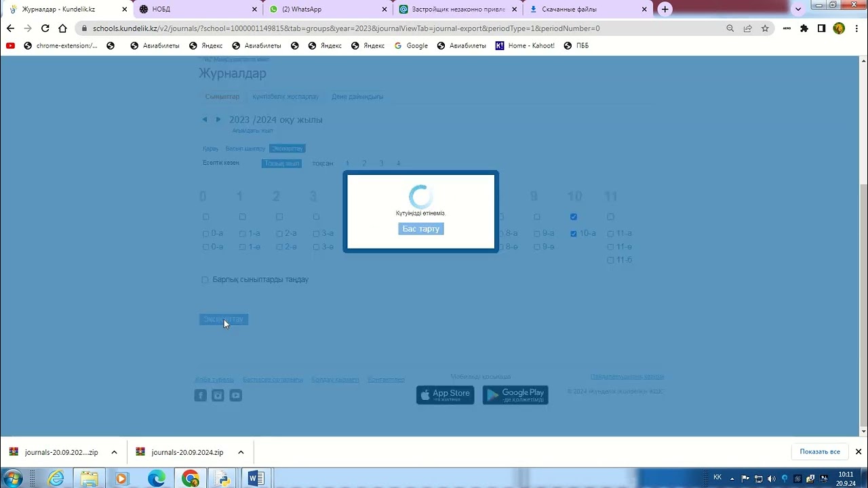Check the 3-а class checkbox
Image resolution: width=868 pixels, height=488 pixels.
tap(316, 234)
